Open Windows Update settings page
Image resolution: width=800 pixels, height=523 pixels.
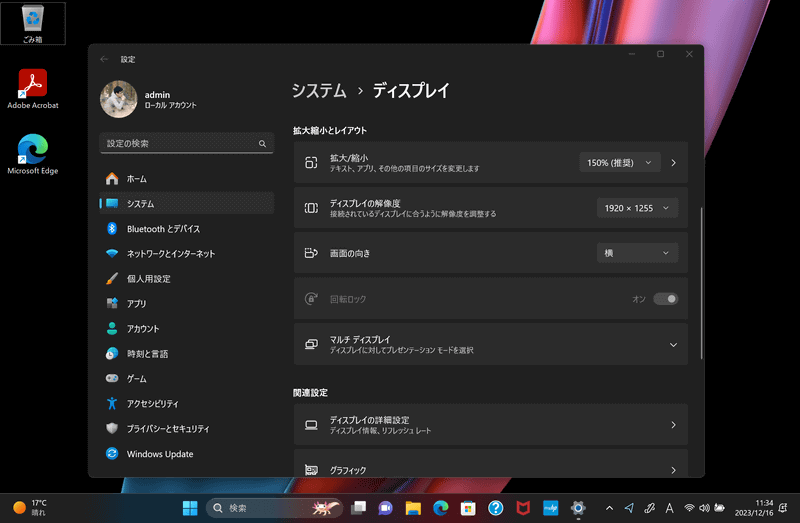(187, 454)
